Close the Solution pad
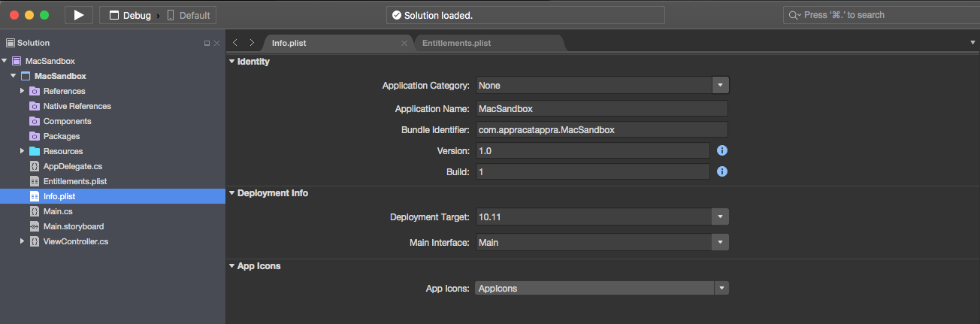The image size is (980, 324). [217, 44]
